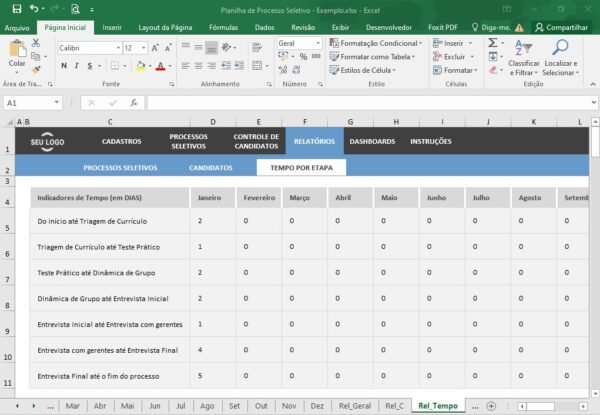Save the workbook with the floppy icon
600x415 pixels.
pyautogui.click(x=17, y=9)
